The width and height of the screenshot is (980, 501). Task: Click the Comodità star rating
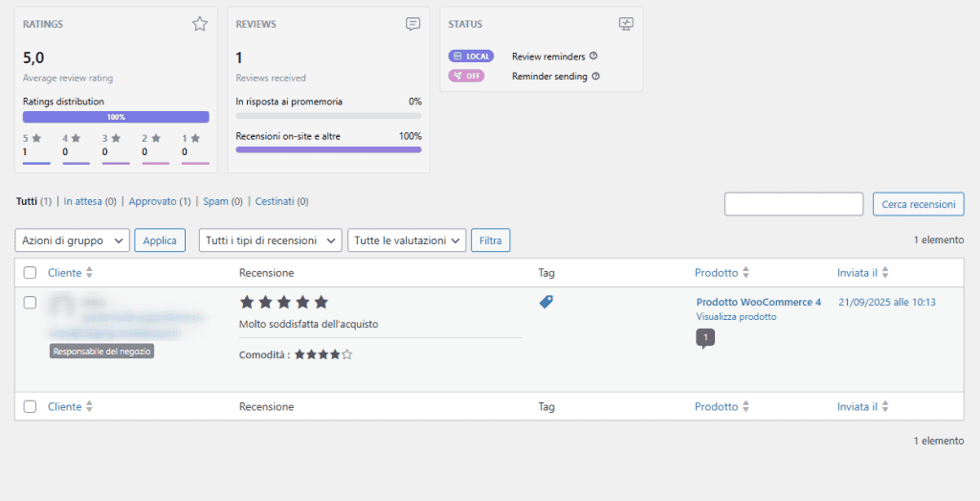[323, 354]
